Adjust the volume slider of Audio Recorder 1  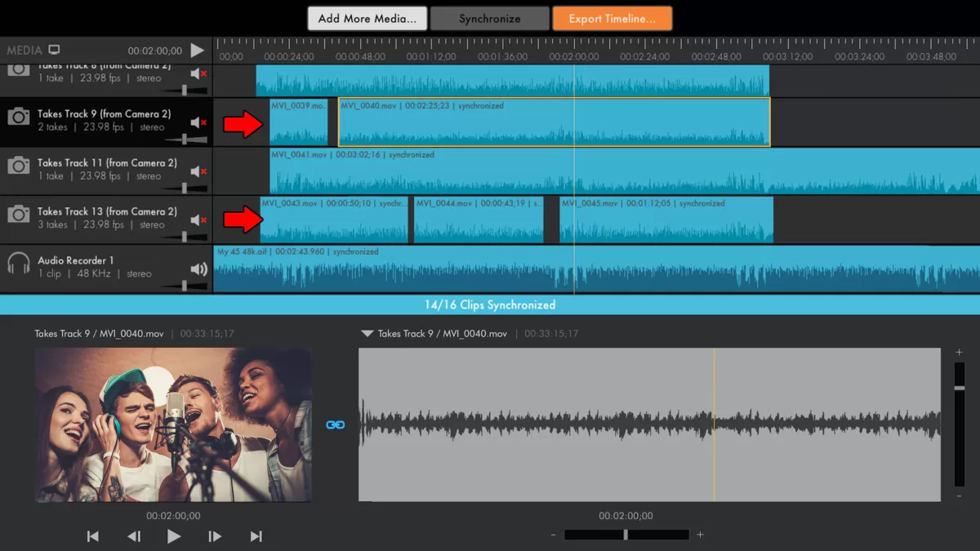click(x=184, y=286)
